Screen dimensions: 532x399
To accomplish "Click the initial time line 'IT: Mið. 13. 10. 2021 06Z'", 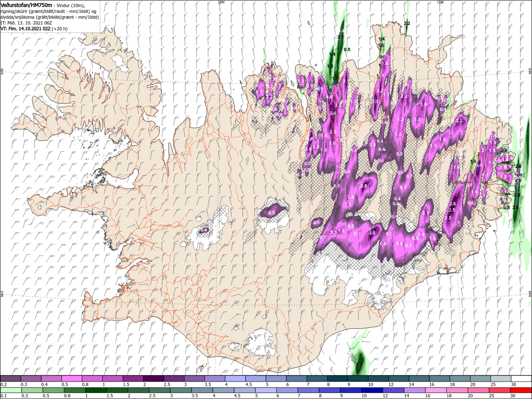I will [x=25, y=23].
